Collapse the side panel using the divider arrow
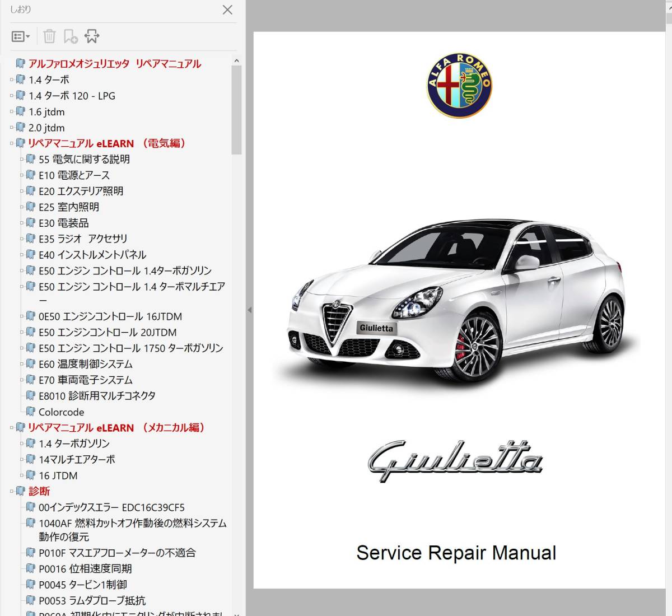 point(249,310)
